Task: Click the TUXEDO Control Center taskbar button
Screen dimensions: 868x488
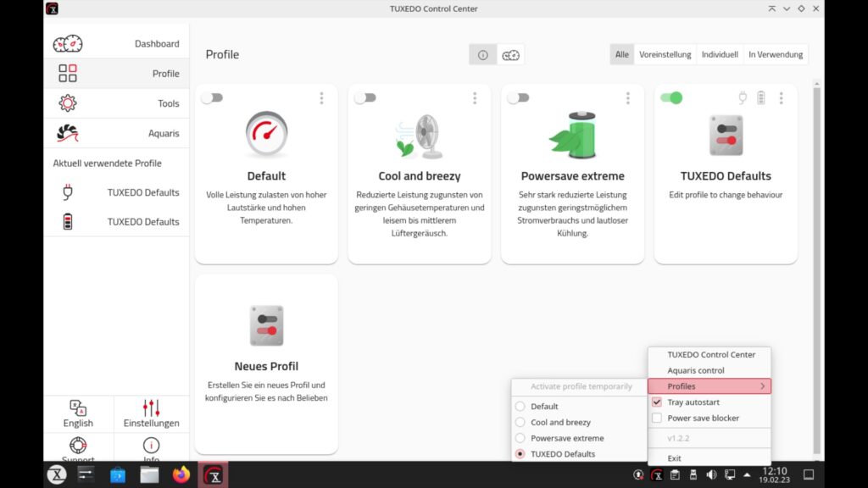Action: pos(213,474)
